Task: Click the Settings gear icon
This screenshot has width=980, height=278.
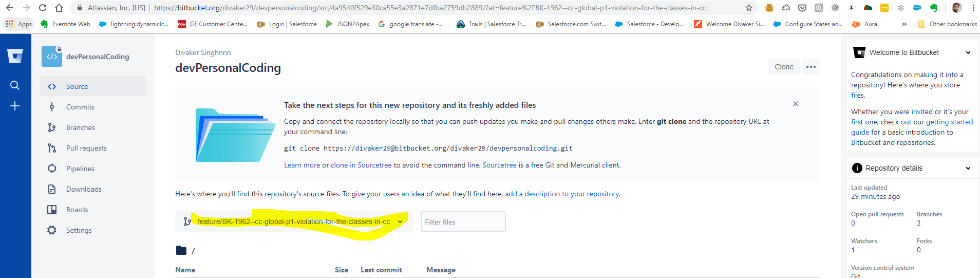Action: pos(52,230)
